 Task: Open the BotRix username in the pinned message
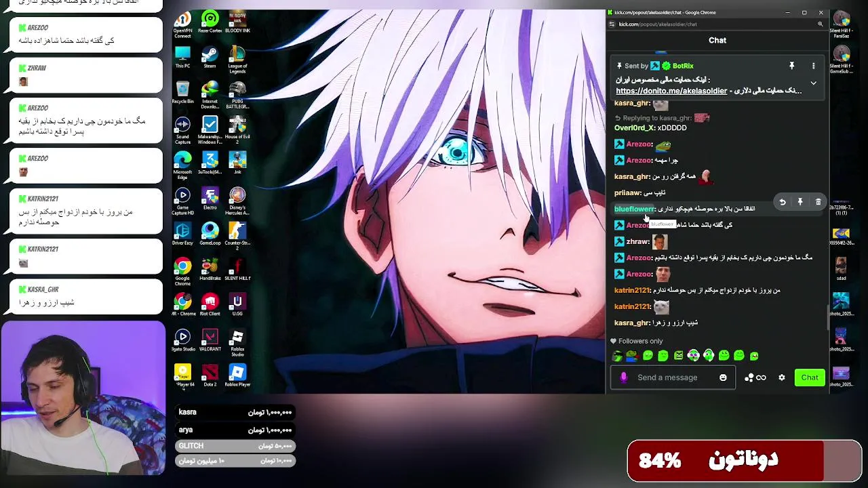[x=683, y=66]
